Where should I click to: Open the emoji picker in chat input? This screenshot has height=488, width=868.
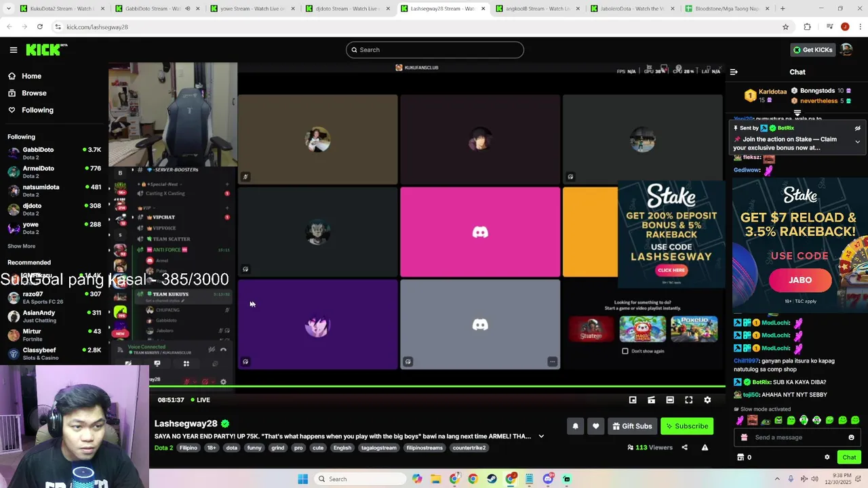(851, 437)
